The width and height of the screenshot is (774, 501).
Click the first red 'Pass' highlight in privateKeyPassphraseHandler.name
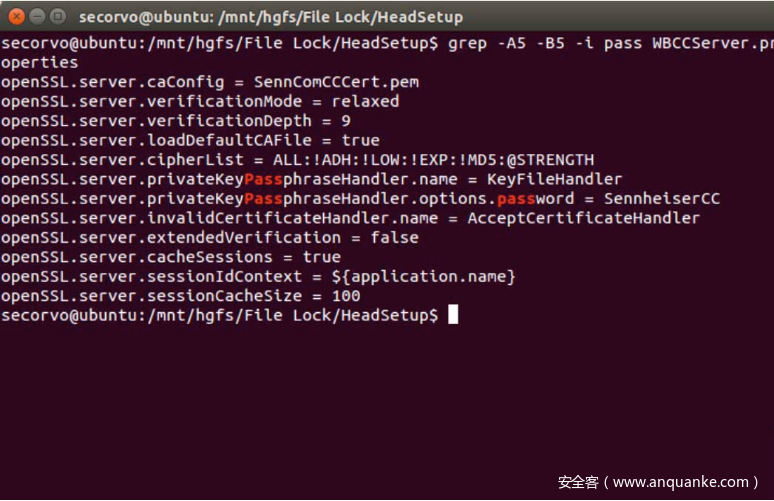point(263,179)
